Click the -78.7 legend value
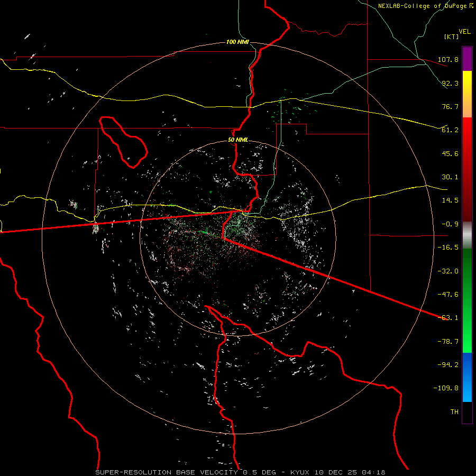Image resolution: width=476 pixels, height=476 pixels. (448, 342)
